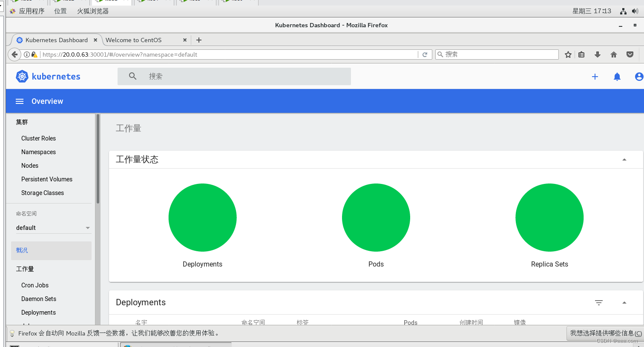Bookmark this page with star icon
Image resolution: width=644 pixels, height=347 pixels.
click(x=568, y=54)
